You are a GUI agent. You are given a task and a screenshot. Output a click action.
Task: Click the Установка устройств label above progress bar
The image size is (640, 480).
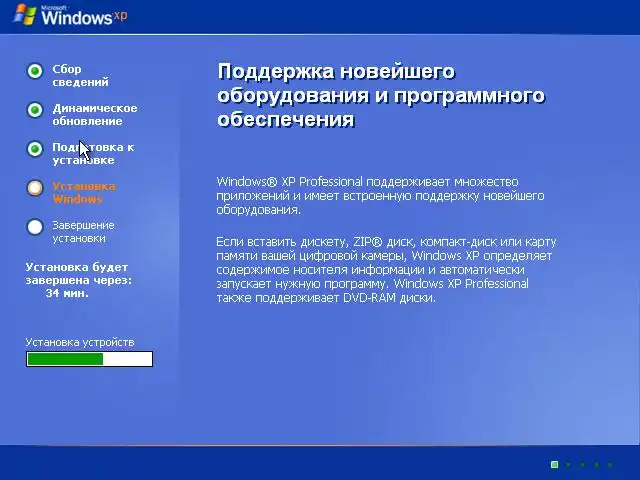[80, 342]
